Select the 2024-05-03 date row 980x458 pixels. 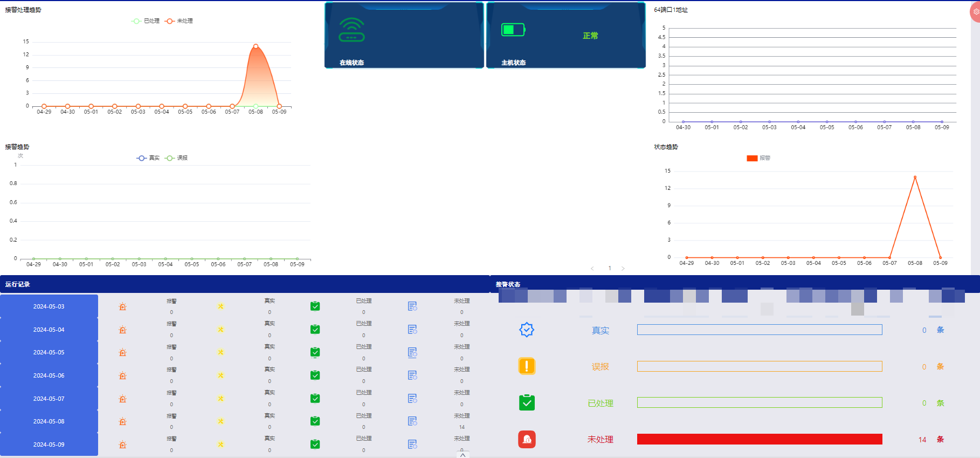pyautogui.click(x=49, y=306)
